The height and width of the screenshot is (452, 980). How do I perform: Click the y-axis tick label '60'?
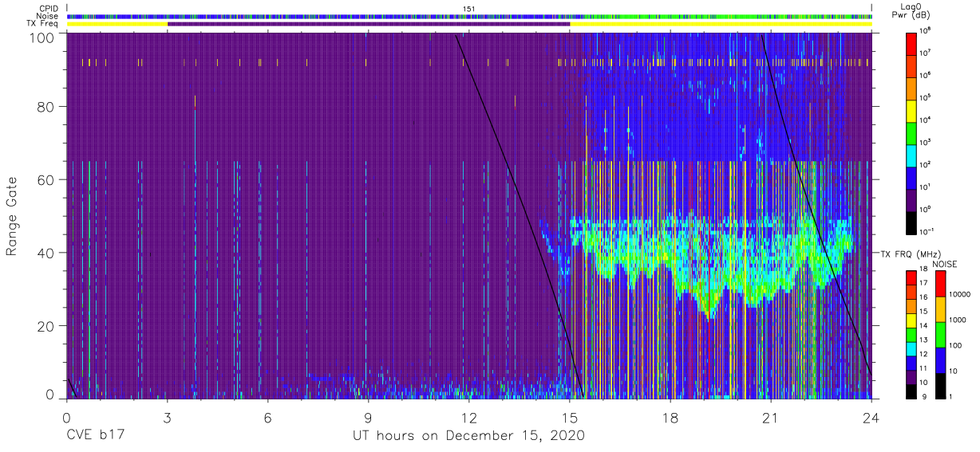(x=48, y=179)
